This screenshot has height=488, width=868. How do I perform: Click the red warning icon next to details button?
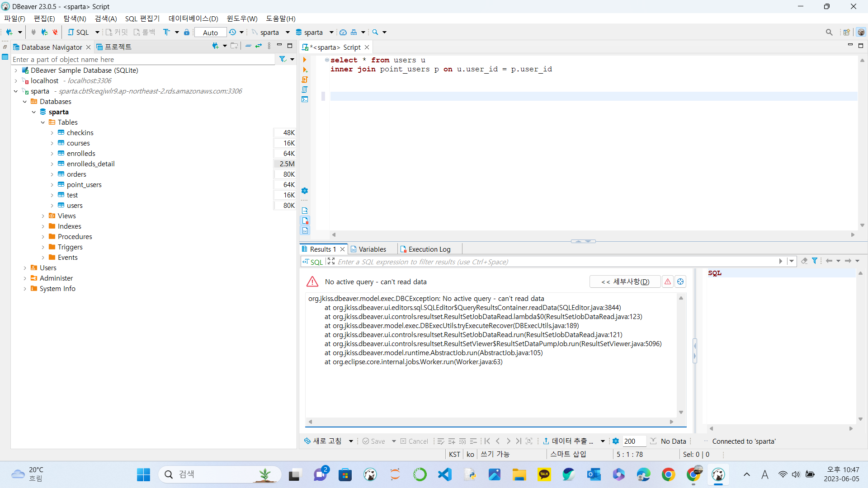(668, 282)
